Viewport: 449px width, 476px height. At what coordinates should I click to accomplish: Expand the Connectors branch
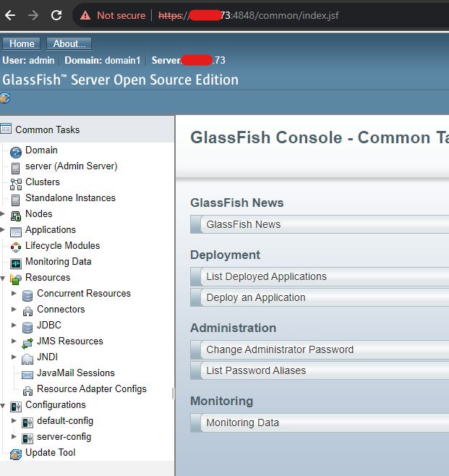(14, 309)
